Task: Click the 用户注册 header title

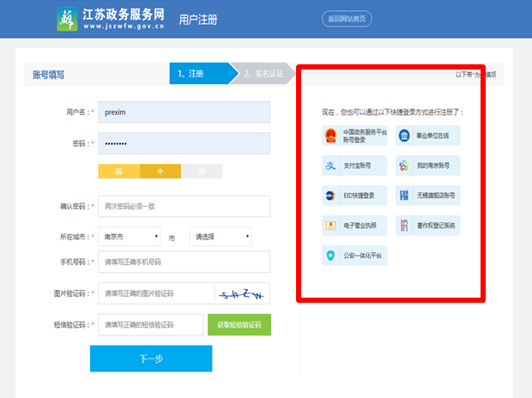Action: 198,20
